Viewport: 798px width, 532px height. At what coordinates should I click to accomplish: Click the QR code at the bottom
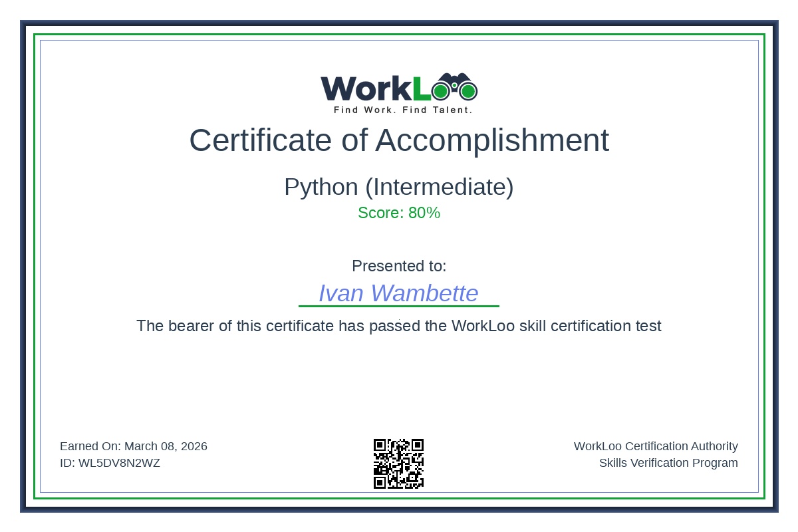click(x=399, y=464)
